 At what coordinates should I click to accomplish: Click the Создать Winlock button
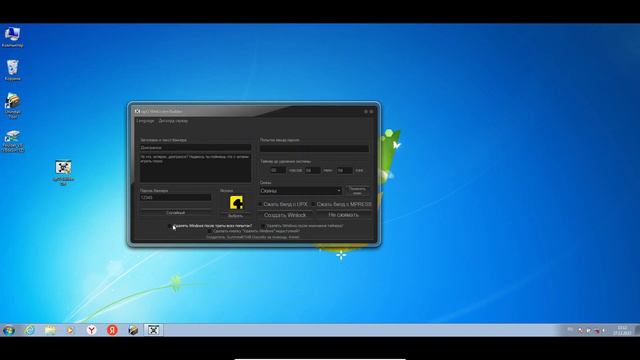(285, 215)
